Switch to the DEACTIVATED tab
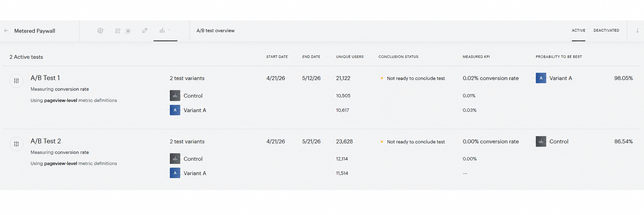The height and width of the screenshot is (215, 644). pos(606,30)
